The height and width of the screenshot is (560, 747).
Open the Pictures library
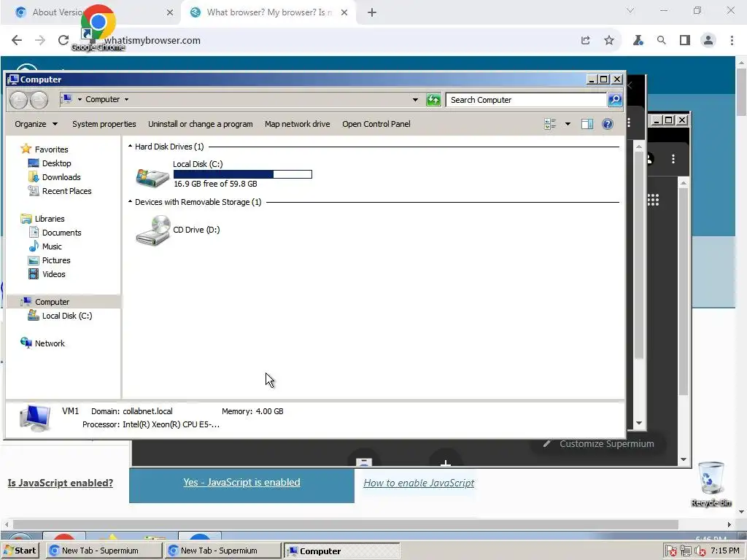click(55, 260)
